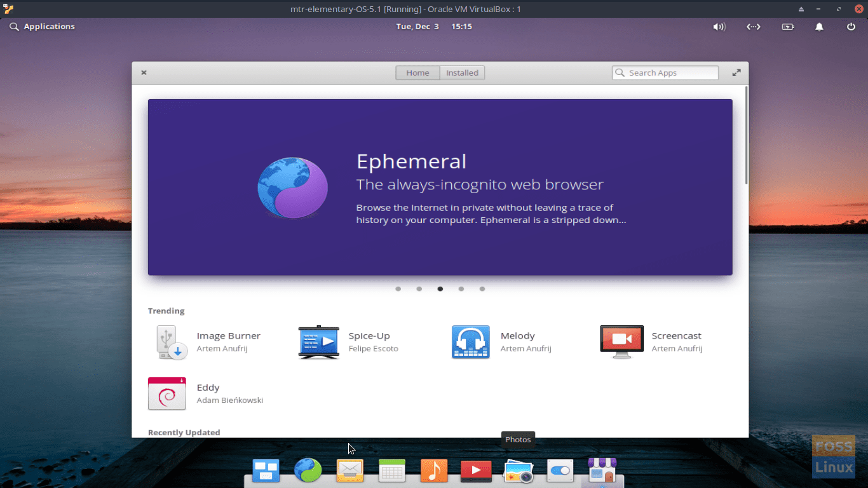The image size is (868, 488).
Task: Open the network indicator in panel
Action: tap(753, 27)
